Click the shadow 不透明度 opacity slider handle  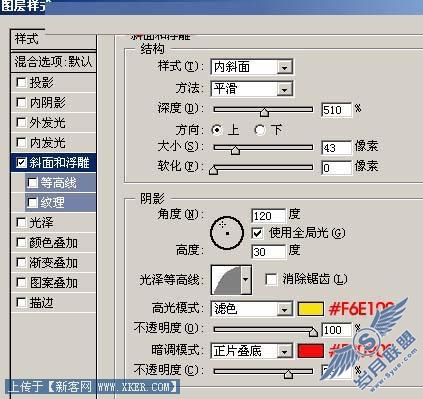pyautogui.click(x=288, y=374)
